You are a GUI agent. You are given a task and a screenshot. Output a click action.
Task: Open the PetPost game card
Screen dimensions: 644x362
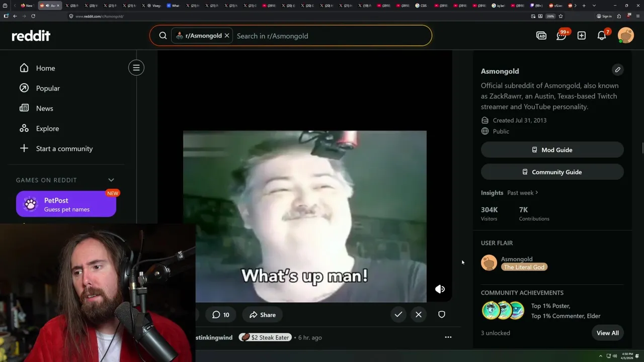66,204
